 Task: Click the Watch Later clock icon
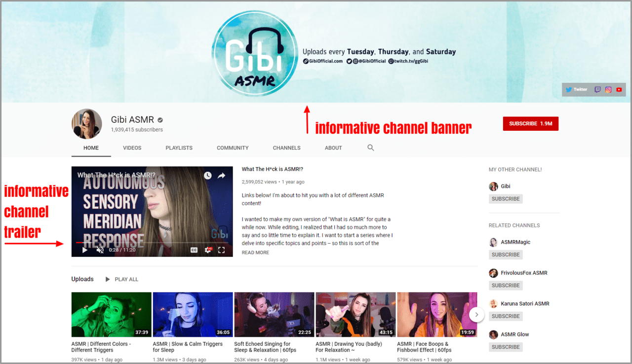[x=208, y=176]
